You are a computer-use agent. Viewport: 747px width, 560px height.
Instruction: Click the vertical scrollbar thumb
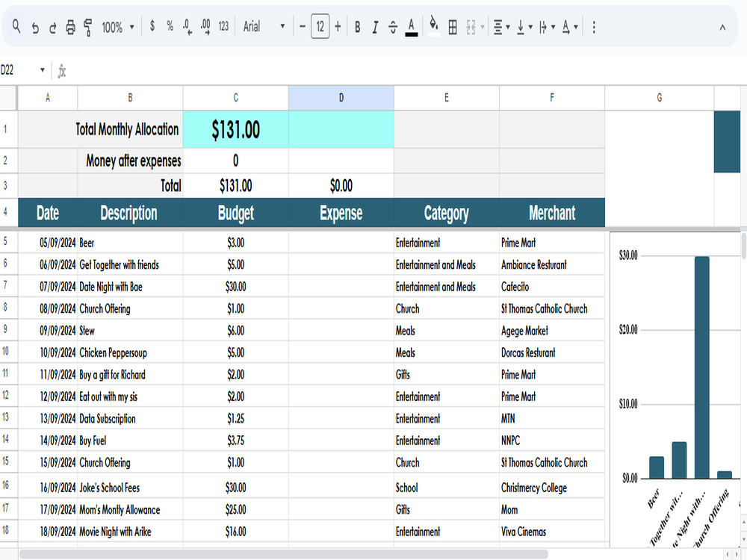pos(744,246)
